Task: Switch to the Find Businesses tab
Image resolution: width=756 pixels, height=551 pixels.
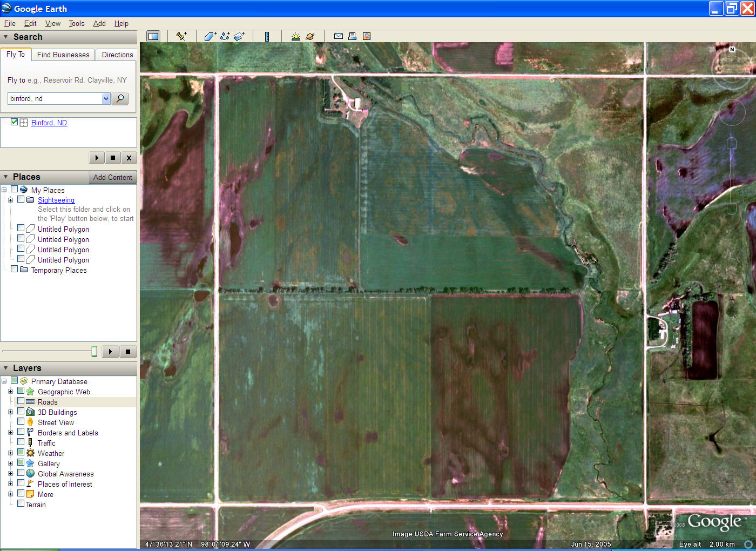Action: coord(63,55)
